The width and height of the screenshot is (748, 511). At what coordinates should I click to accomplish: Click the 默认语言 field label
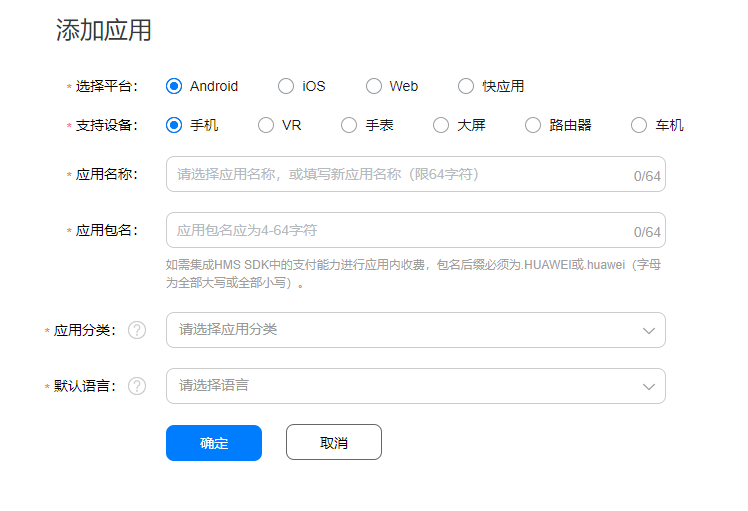(x=84, y=386)
